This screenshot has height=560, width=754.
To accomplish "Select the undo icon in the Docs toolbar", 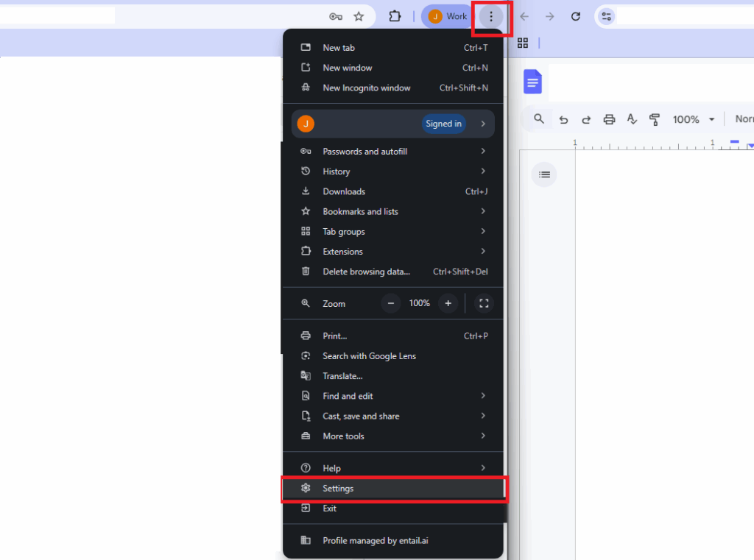I will click(x=563, y=118).
